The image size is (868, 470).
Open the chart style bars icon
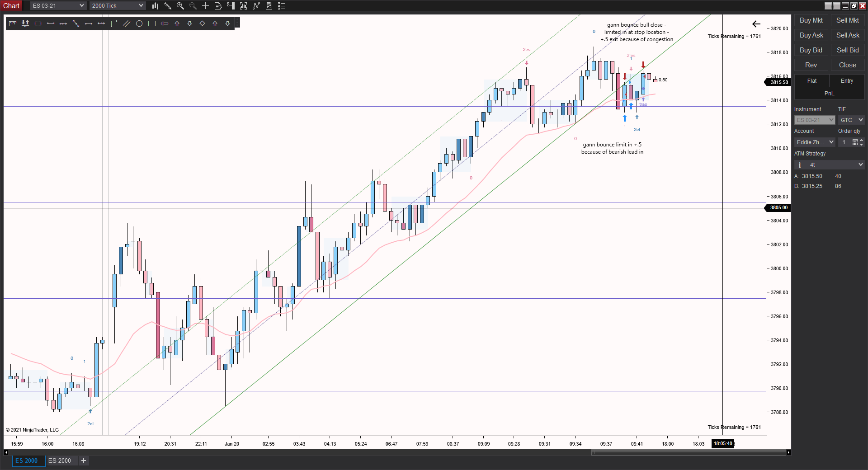point(155,6)
